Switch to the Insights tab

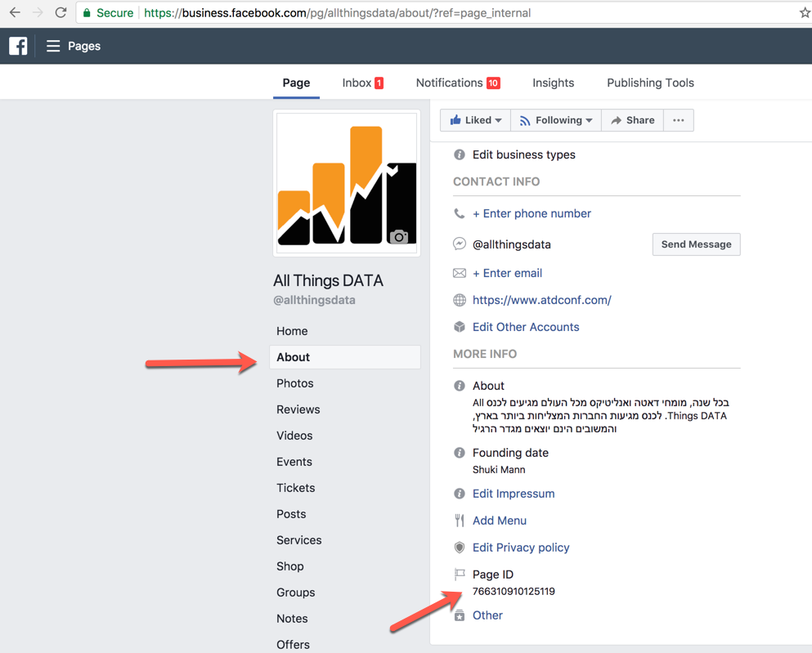(x=553, y=83)
